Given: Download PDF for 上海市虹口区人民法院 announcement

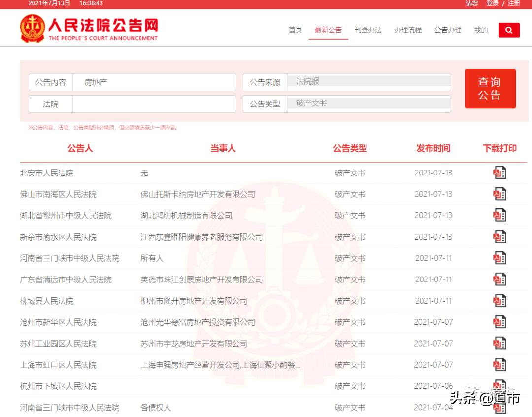Looking at the screenshot, I should pyautogui.click(x=499, y=365).
